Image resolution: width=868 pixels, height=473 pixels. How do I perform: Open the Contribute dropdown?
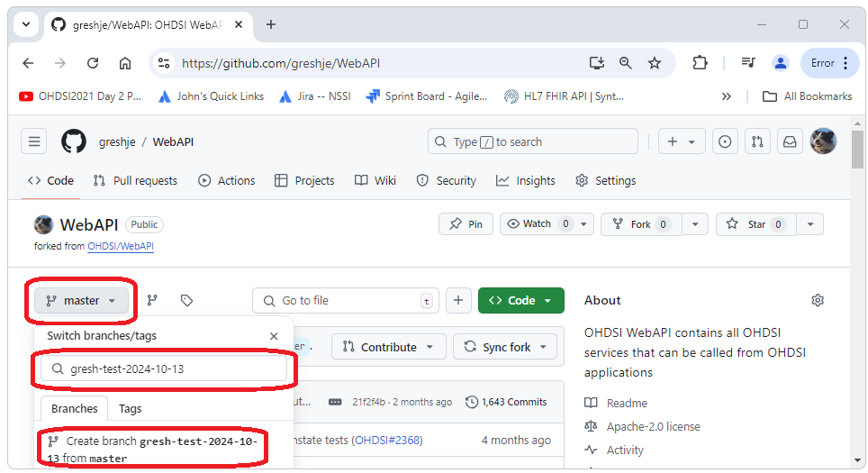[388, 347]
